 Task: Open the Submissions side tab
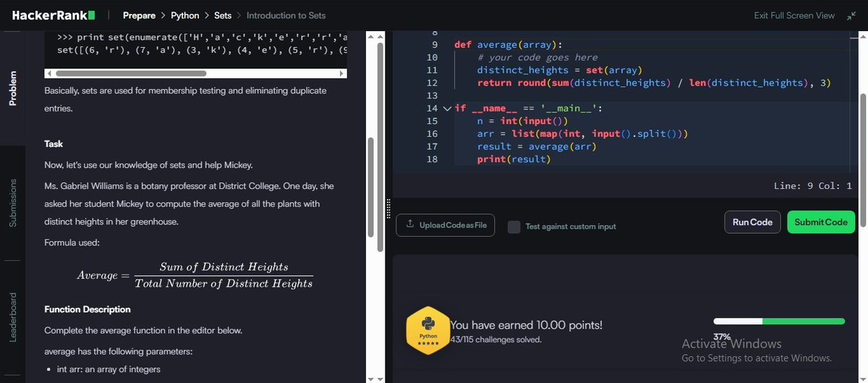(12, 203)
